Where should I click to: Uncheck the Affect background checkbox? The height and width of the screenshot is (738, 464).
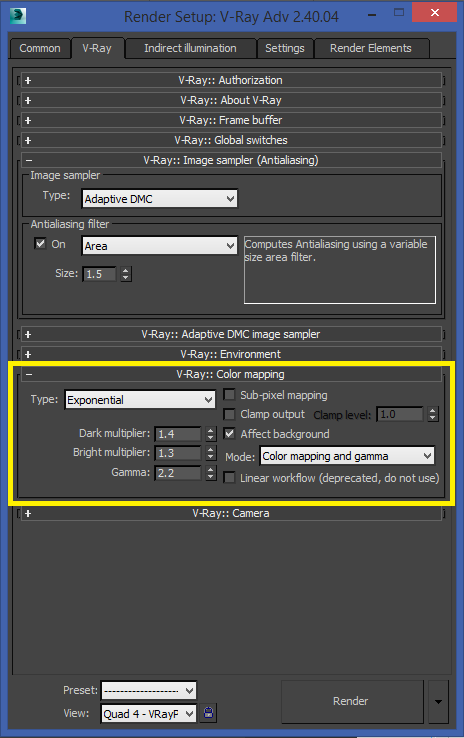[x=229, y=433]
